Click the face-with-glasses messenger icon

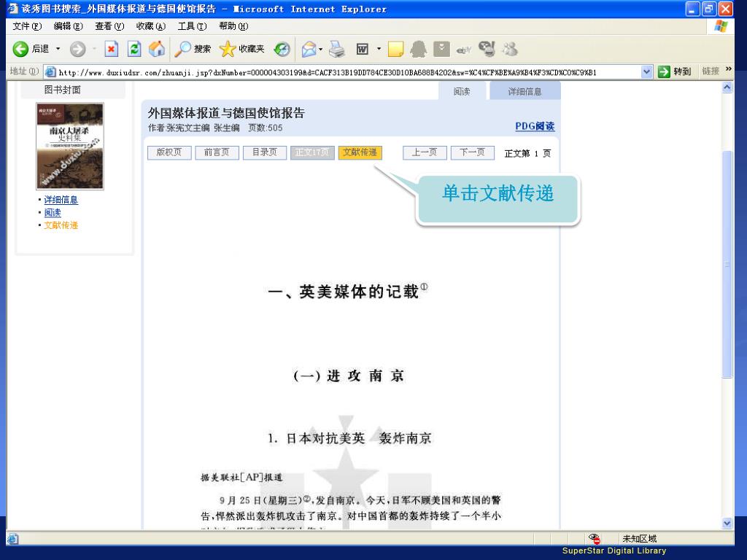pos(487,49)
